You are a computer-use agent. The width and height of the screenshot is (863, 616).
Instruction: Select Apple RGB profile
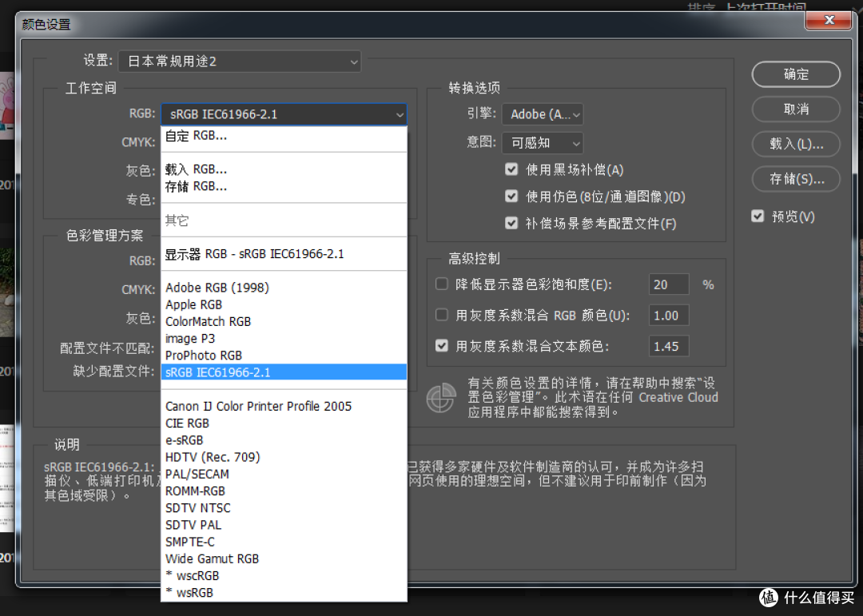click(284, 305)
